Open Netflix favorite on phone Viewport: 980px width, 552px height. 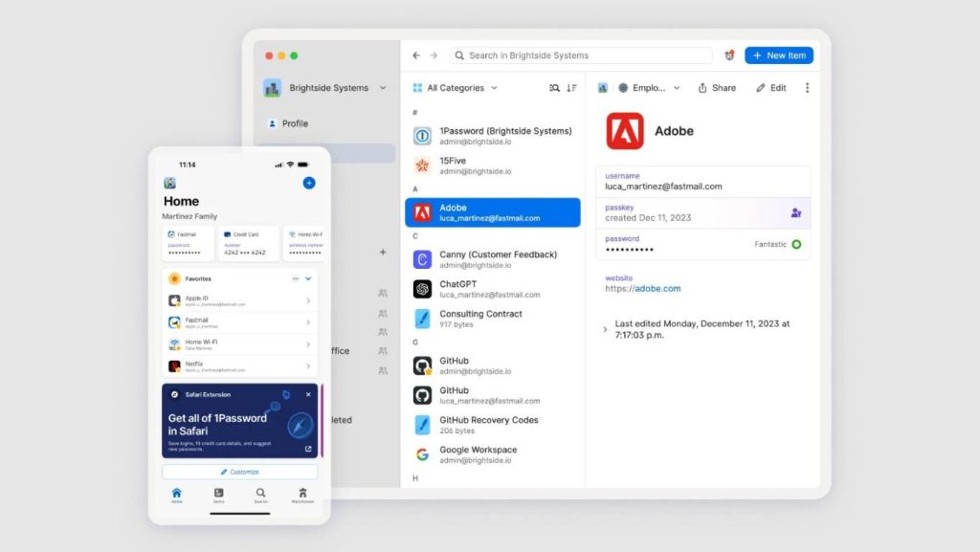(x=239, y=365)
